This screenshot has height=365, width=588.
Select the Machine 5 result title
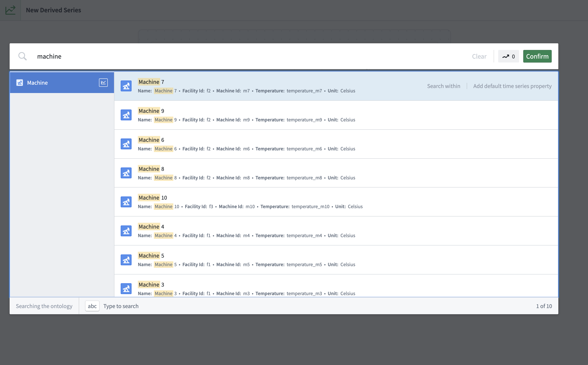pyautogui.click(x=151, y=256)
